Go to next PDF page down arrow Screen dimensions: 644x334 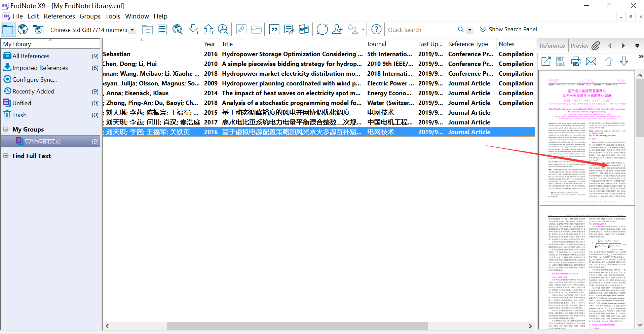pyautogui.click(x=624, y=61)
